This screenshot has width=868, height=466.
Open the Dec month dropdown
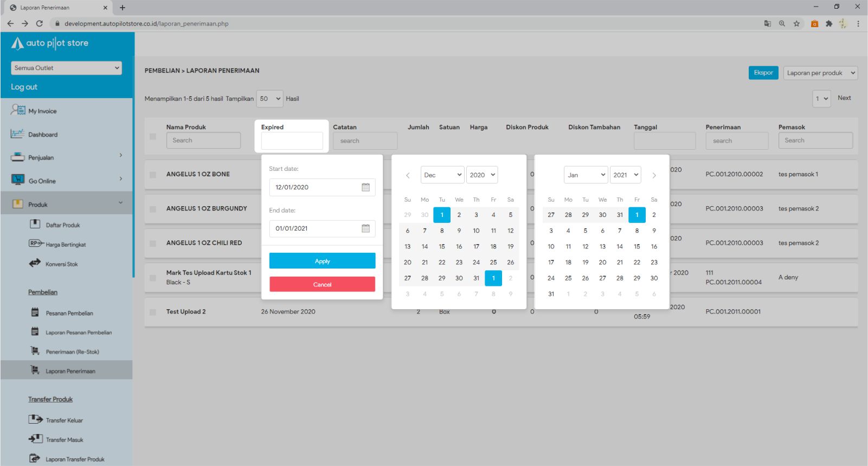442,175
